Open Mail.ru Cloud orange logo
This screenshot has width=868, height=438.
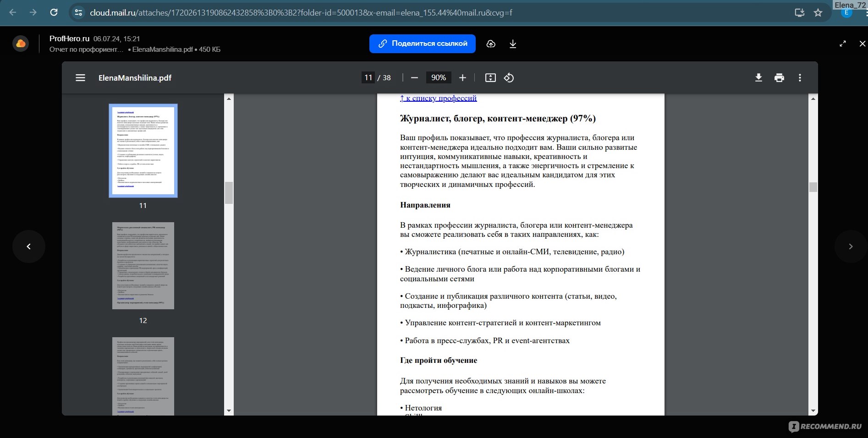point(21,44)
